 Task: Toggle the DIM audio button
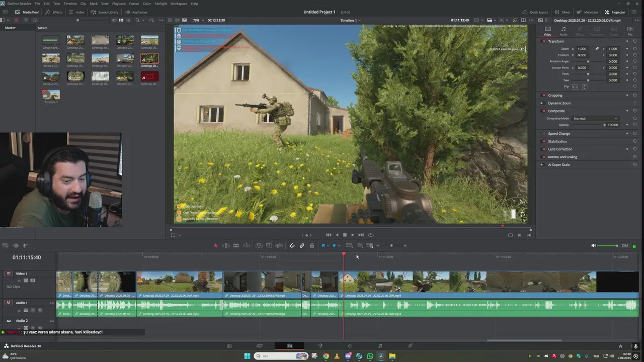click(625, 245)
